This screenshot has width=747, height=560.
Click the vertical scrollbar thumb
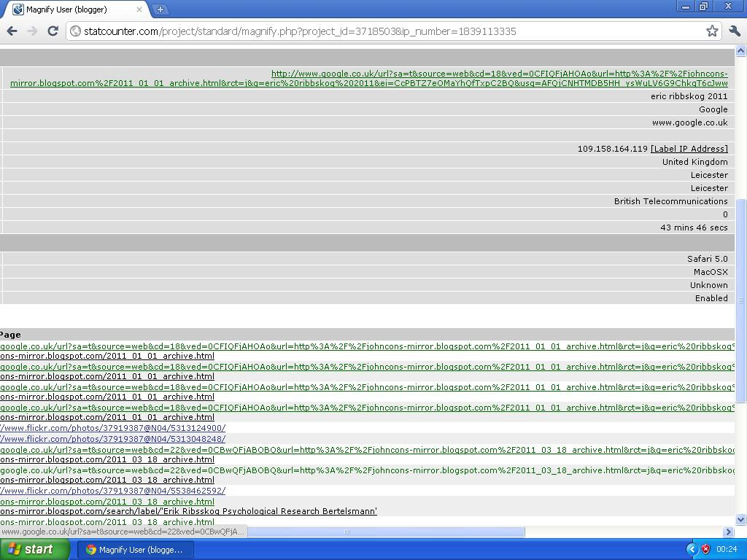tap(741, 300)
